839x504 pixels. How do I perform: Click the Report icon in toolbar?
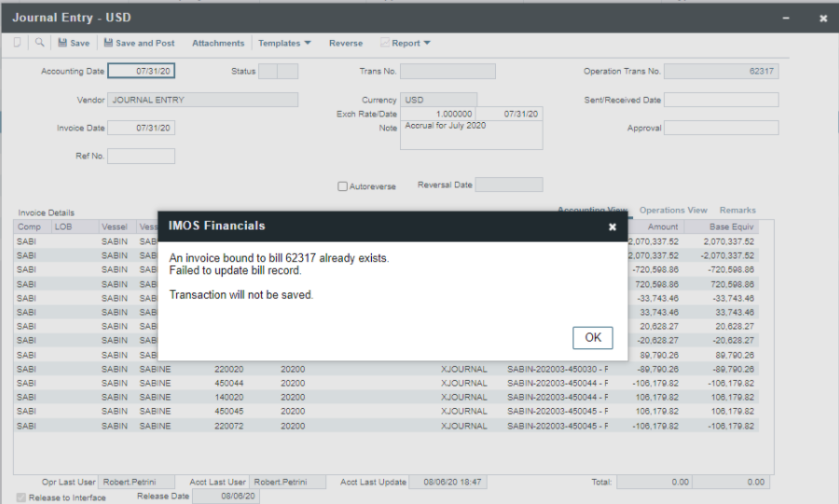click(385, 43)
